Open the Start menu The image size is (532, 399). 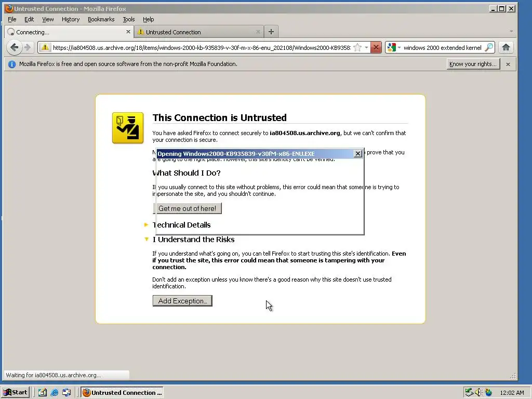pyautogui.click(x=16, y=392)
